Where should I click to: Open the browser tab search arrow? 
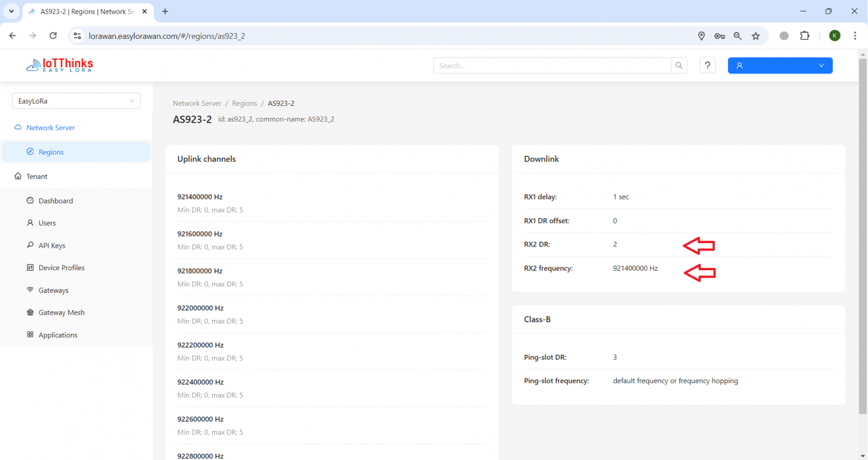(12, 11)
